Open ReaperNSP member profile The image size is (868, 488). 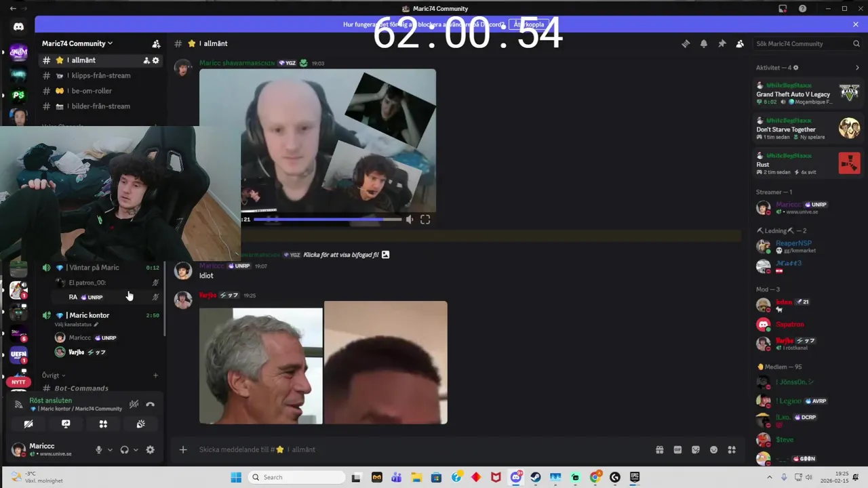[x=807, y=247]
